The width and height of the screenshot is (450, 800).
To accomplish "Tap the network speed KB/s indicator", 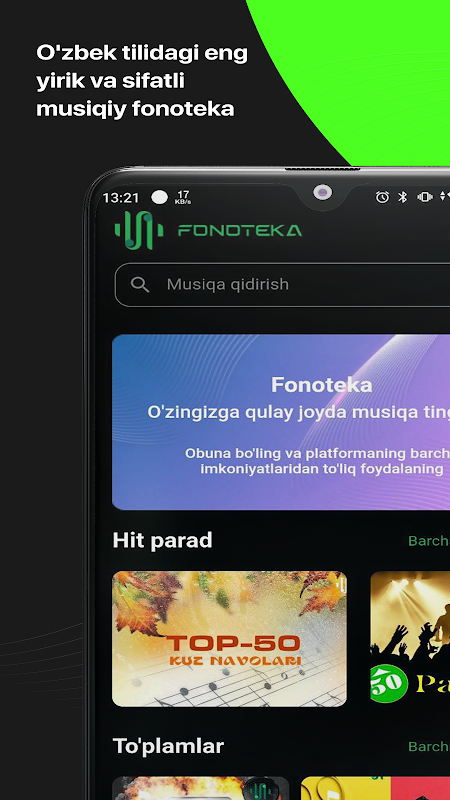I will pos(183,197).
